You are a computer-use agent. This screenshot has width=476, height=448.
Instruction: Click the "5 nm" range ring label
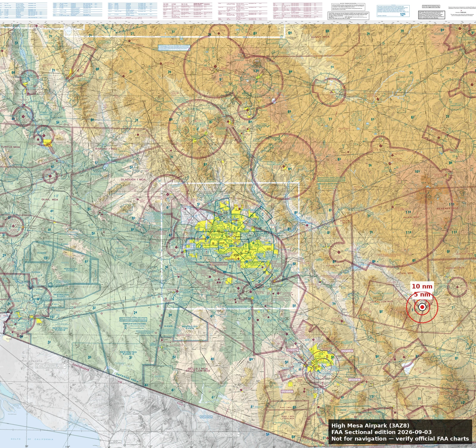point(422,294)
